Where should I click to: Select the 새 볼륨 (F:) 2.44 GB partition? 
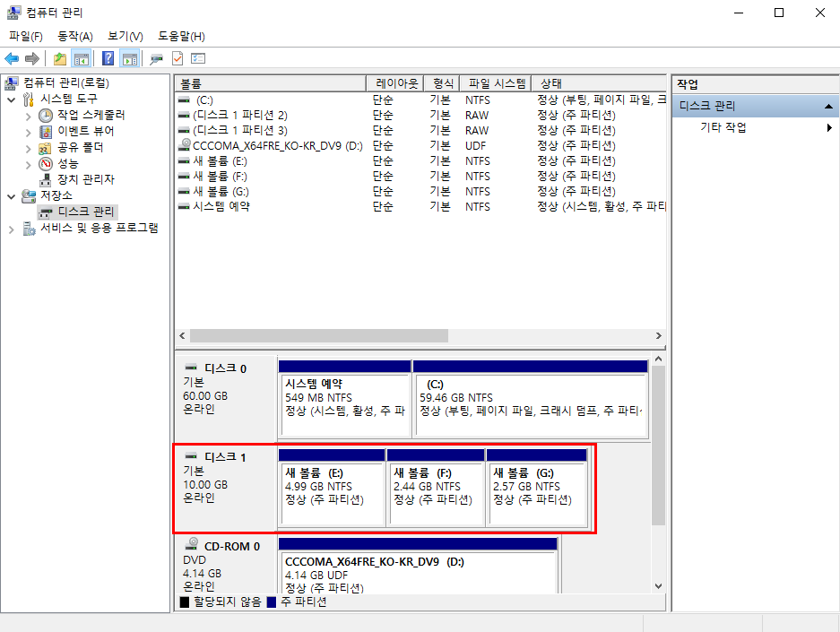(x=436, y=488)
